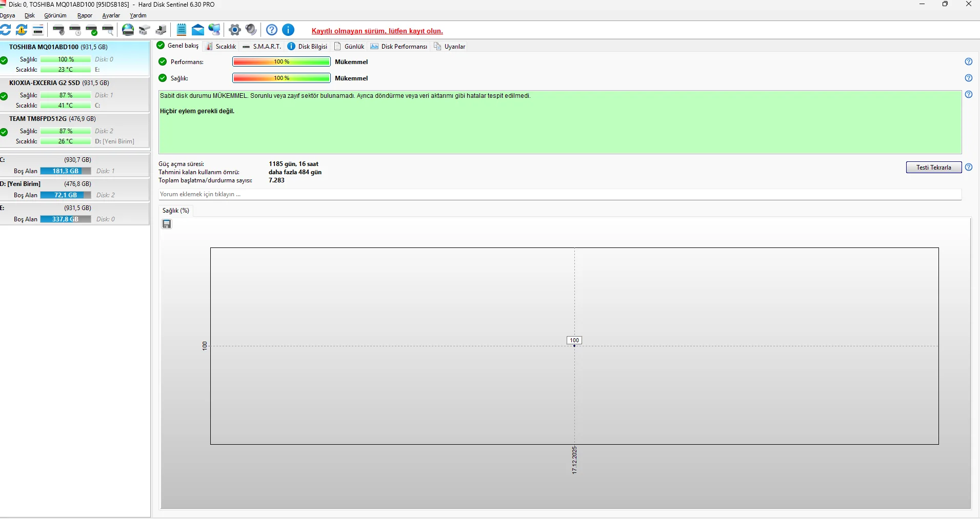Click the speaker sound toolbar icon

(x=251, y=30)
